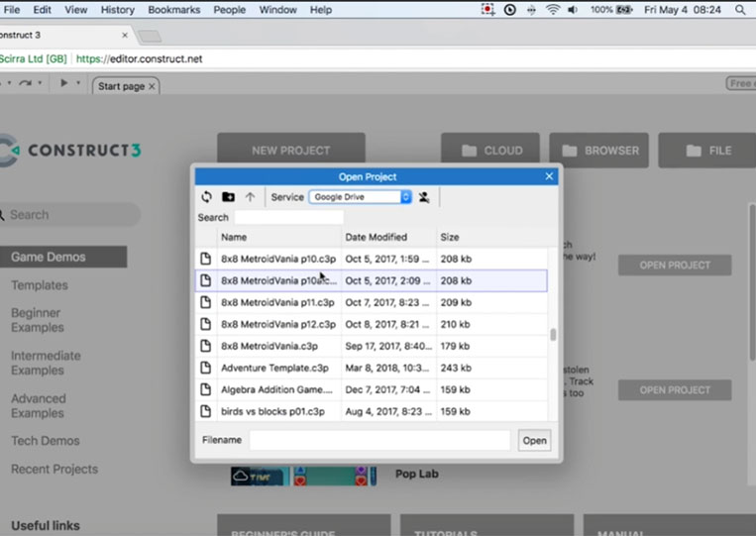Refresh the Open Project file list
756x536 pixels.
[206, 196]
